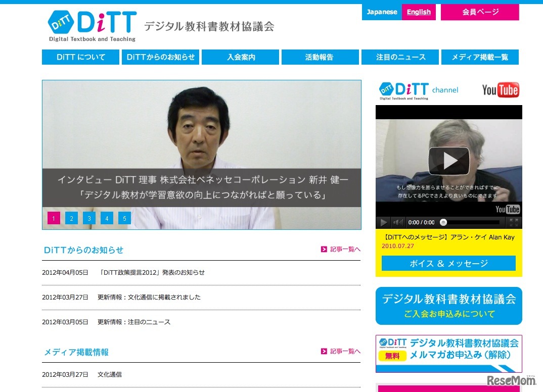Select slide 3 in the carousel pagination
Viewport: 543px width, 392px height.
tap(89, 218)
